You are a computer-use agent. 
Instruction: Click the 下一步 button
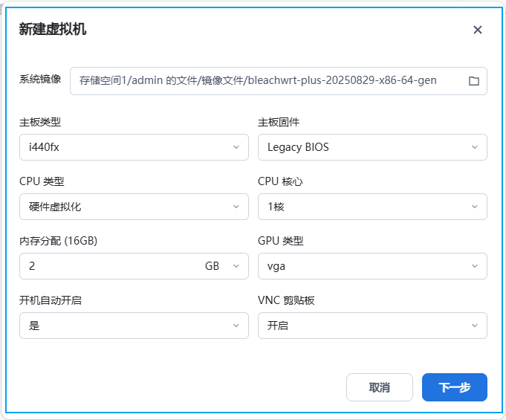(455, 387)
